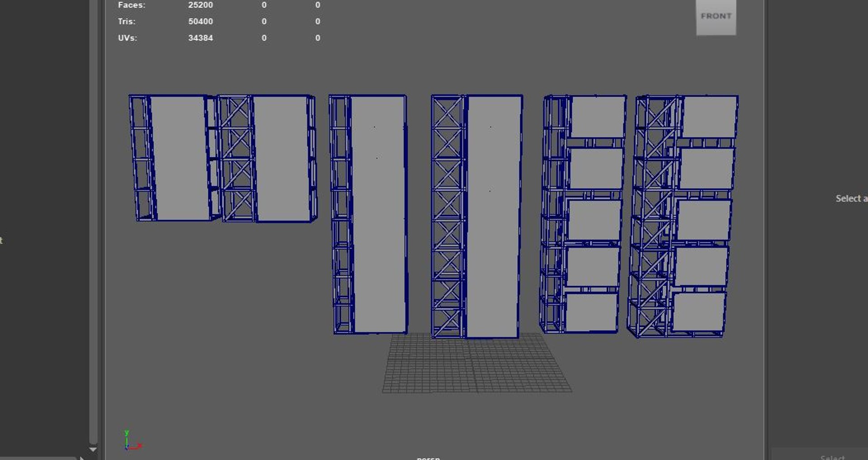The width and height of the screenshot is (868, 460).
Task: Click the vertical scrollbar track of the left panel
Action: 93,221
